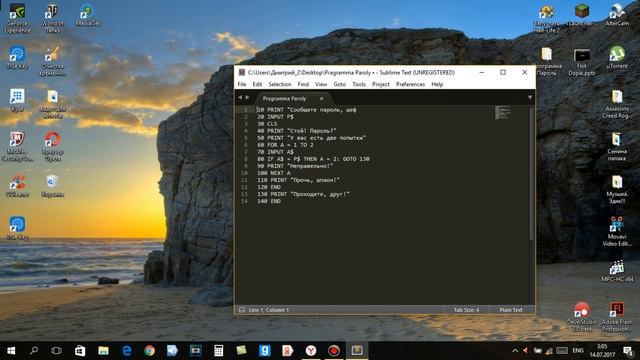Switch ENG input language indicator
640x360 pixels.
tap(578, 351)
